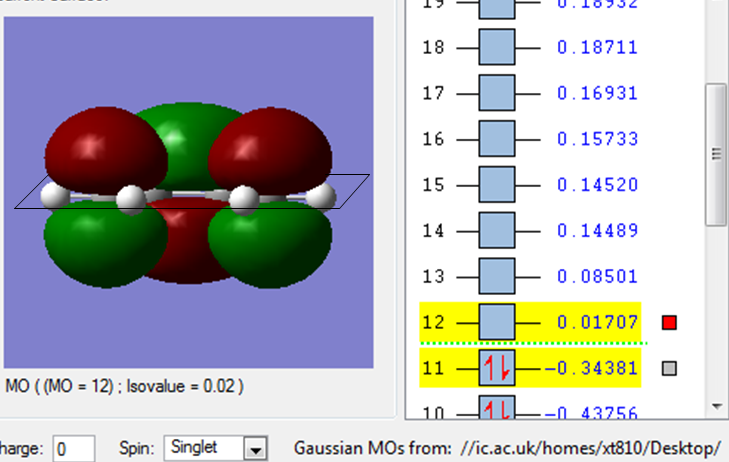
Task: Click energy value 0.15733
Action: point(597,139)
